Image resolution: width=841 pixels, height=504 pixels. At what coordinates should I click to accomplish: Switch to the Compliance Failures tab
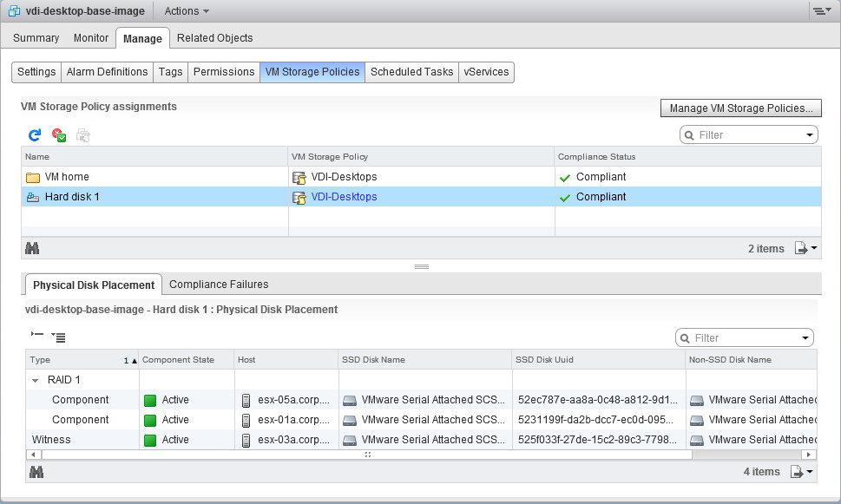(219, 285)
